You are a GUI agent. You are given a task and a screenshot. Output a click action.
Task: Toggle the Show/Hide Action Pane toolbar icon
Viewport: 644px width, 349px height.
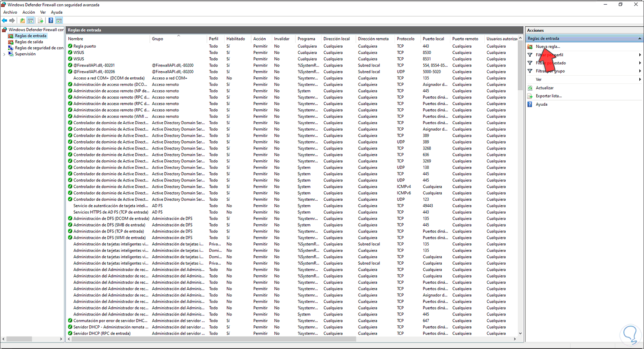(x=59, y=20)
